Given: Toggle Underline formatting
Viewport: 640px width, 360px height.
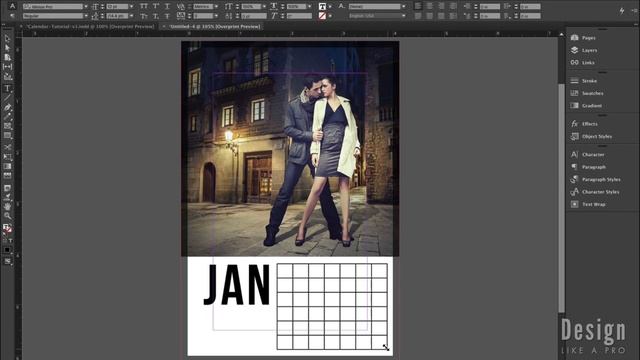Looking at the screenshot, I should (167, 7).
